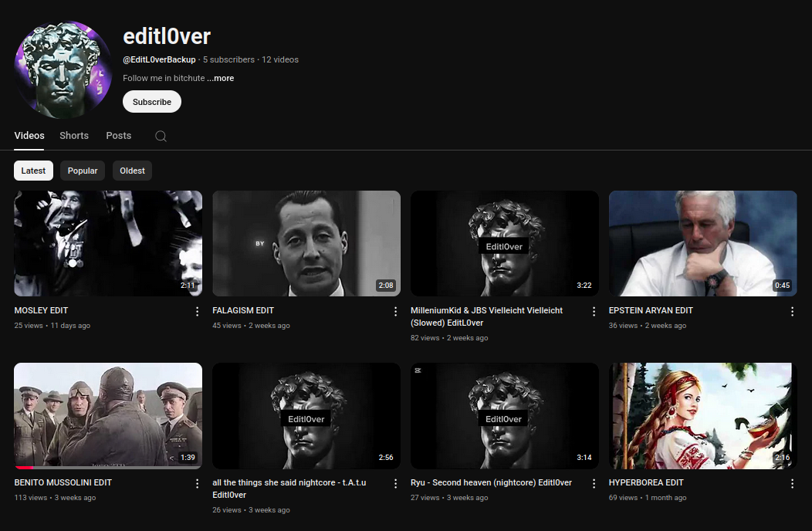Open the BENITO MUSSOLINI EDIT title link
Image resolution: width=812 pixels, height=531 pixels.
point(63,482)
